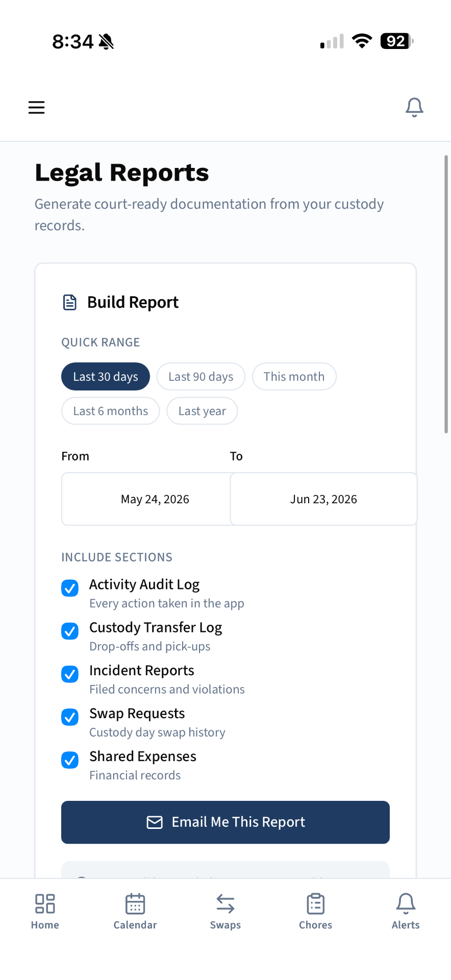Screen dimensions: 451x980
Task: Open To date picker Jun 23, 2026
Action: tap(323, 499)
